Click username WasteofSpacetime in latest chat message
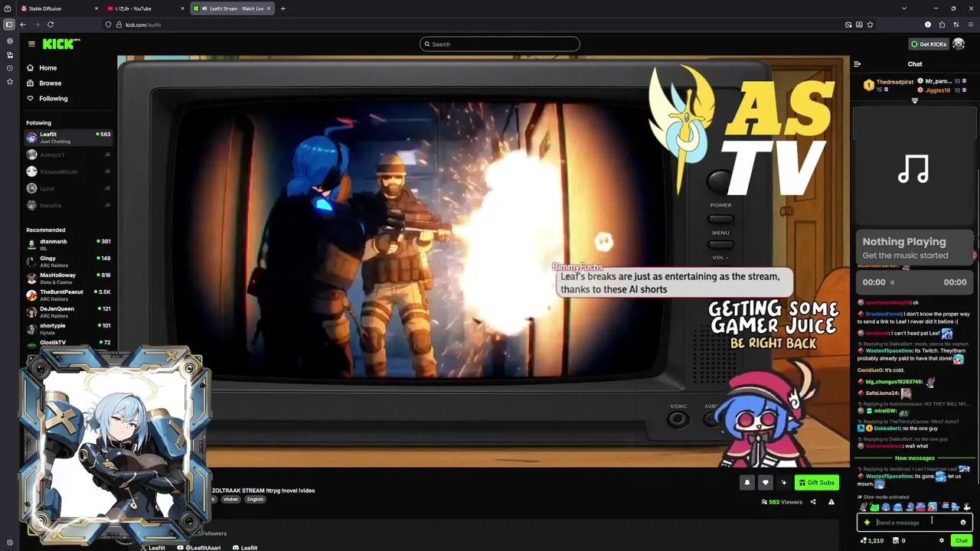980x551 pixels. tap(889, 476)
